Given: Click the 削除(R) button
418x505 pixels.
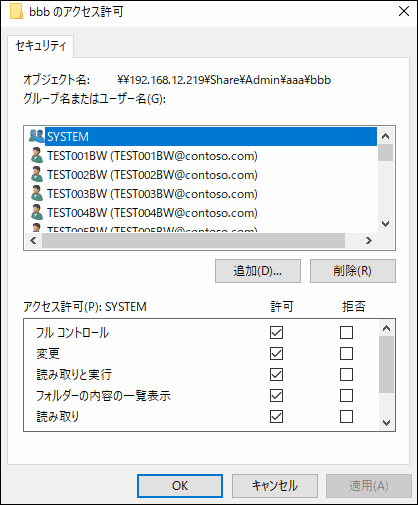Looking at the screenshot, I should tap(353, 271).
